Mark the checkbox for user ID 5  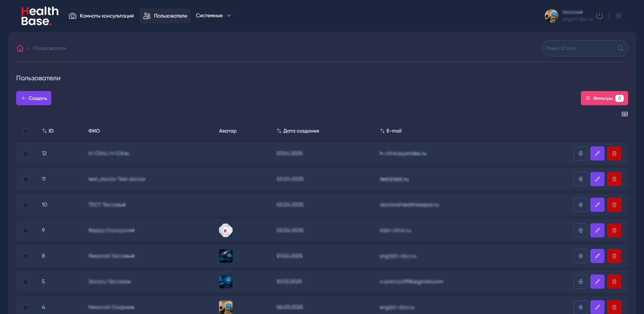(x=26, y=282)
